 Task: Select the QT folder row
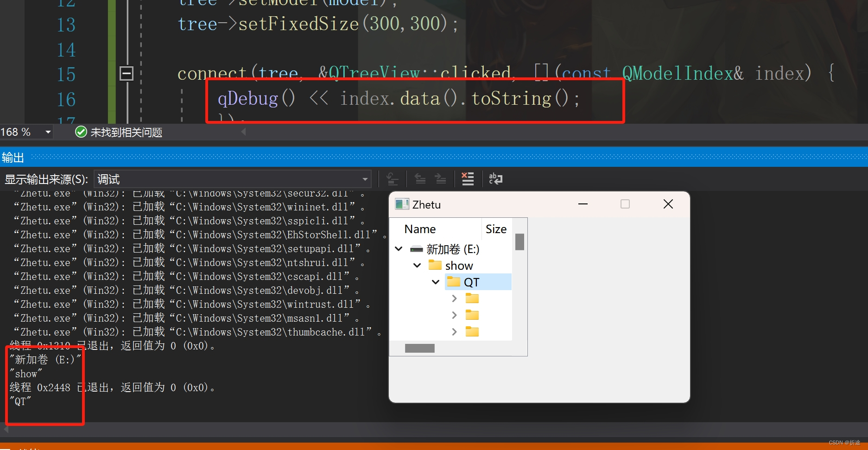click(x=478, y=282)
